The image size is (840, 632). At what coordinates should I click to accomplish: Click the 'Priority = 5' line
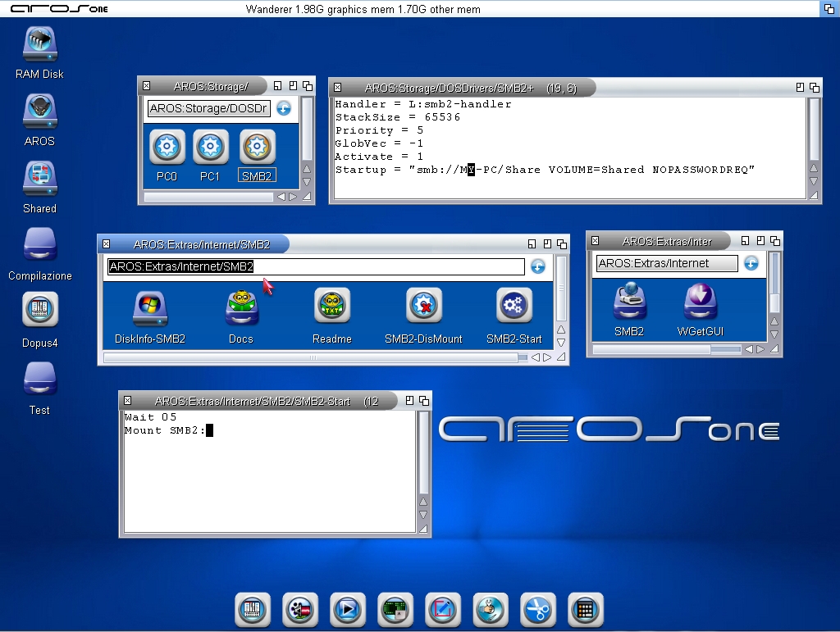click(379, 130)
